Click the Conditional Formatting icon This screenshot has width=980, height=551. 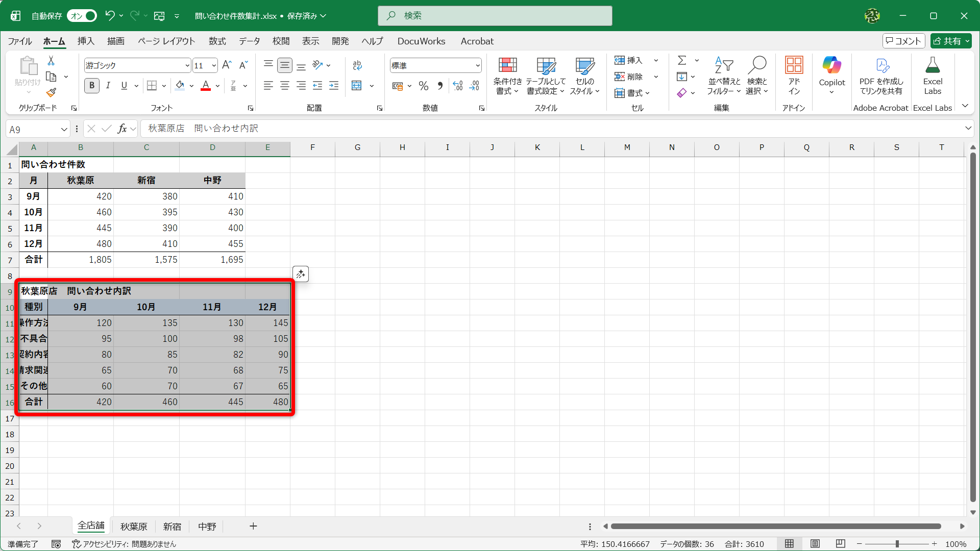(507, 66)
